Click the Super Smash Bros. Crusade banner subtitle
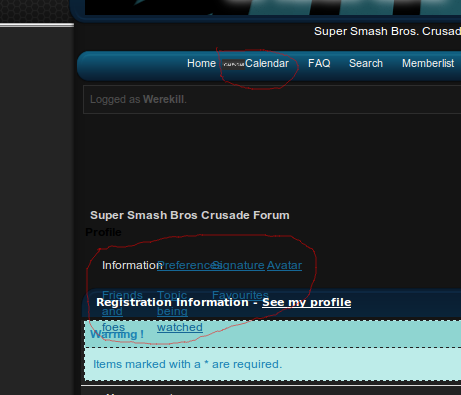The width and height of the screenshot is (461, 395). click(x=387, y=31)
